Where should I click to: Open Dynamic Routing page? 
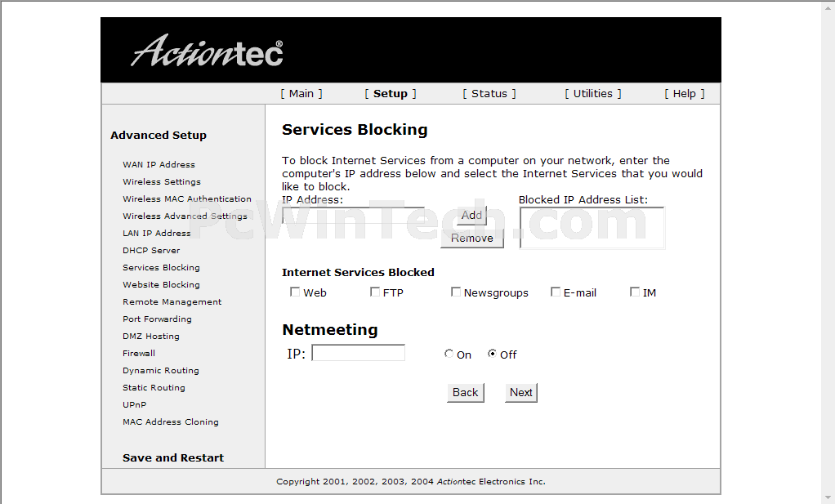point(160,370)
